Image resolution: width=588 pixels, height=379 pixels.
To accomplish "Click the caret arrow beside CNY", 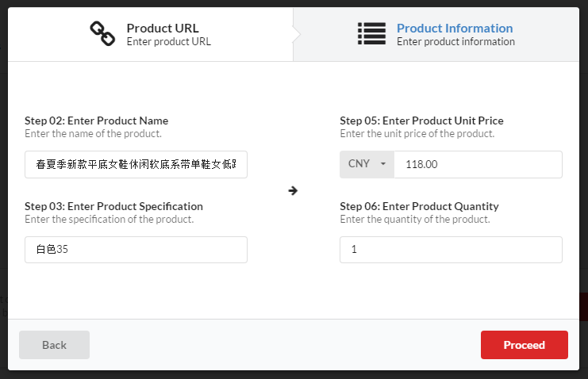I will coord(383,164).
